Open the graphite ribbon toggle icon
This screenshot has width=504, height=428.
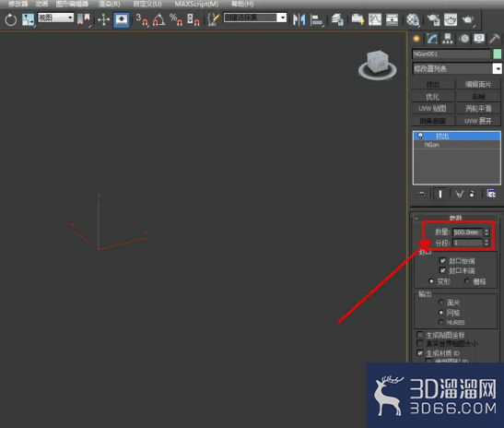[357, 19]
